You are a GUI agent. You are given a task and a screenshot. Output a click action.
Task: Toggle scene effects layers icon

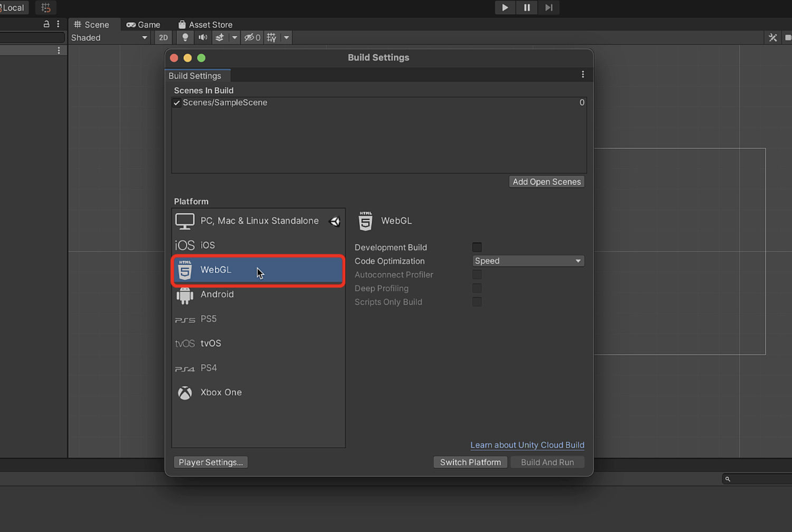click(220, 37)
